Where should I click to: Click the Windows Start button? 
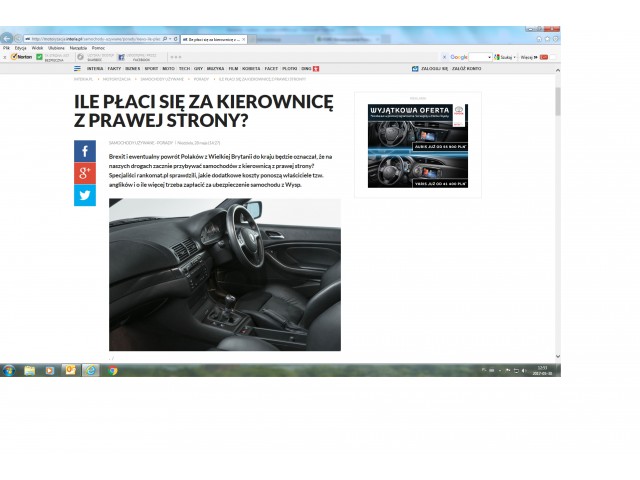[8, 370]
